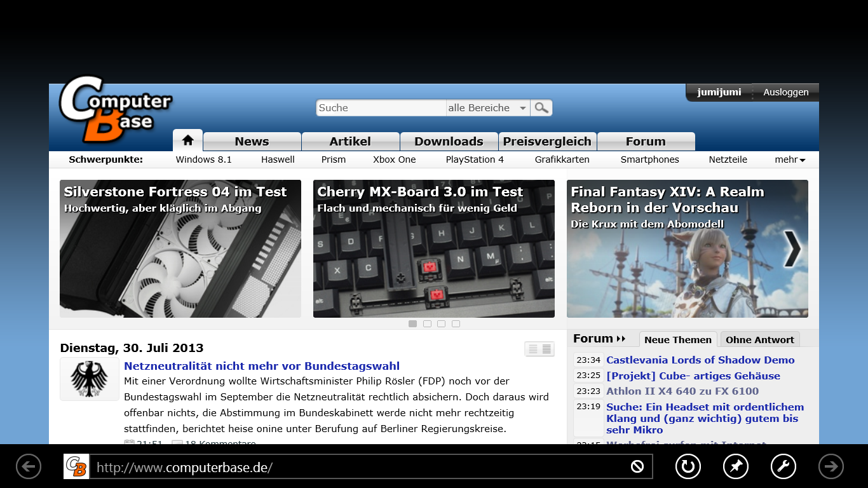
Task: Open the Xbox One topic link
Action: click(x=394, y=159)
